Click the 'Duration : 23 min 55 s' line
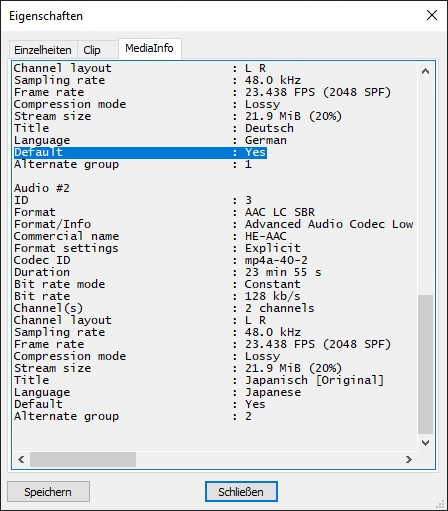The width and height of the screenshot is (448, 511). pyautogui.click(x=168, y=272)
